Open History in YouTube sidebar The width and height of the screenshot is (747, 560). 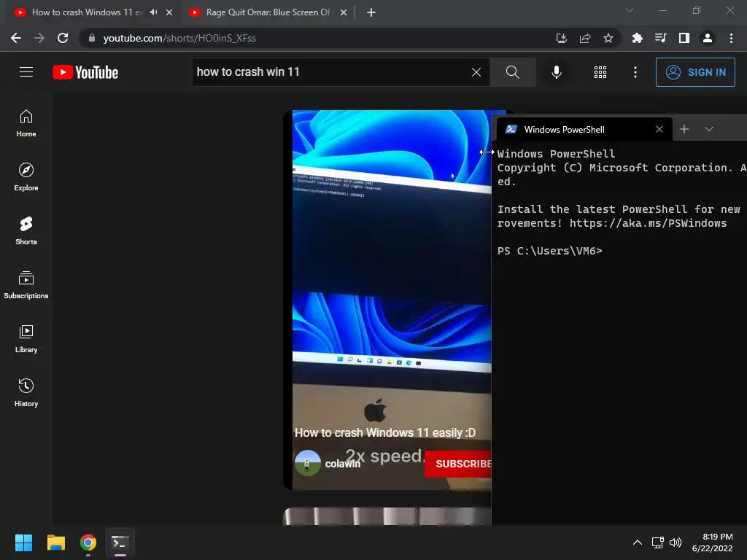[x=26, y=392]
